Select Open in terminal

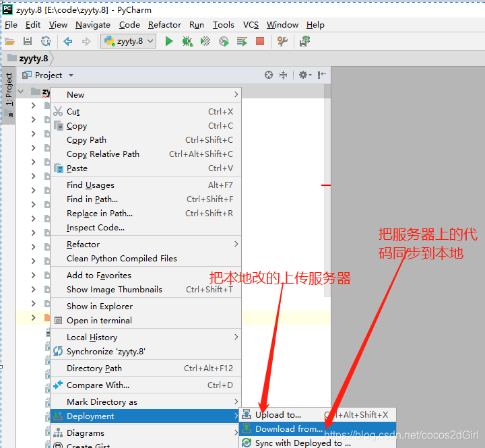pos(145,321)
